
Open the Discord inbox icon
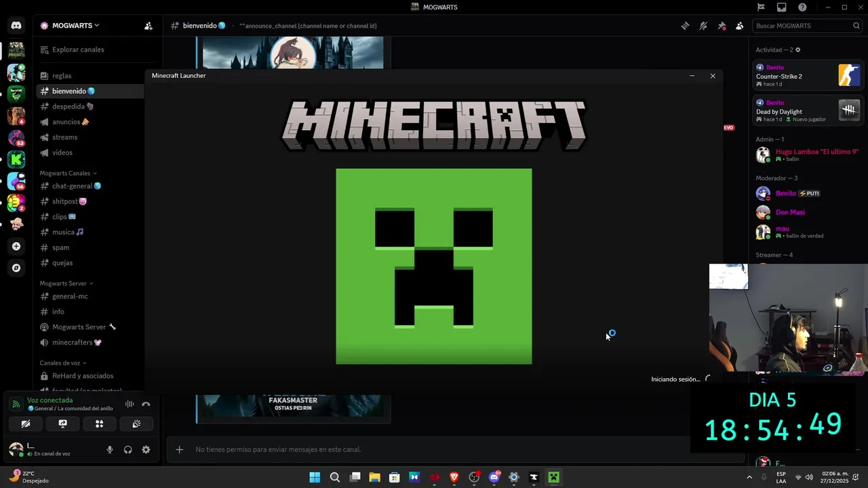[782, 7]
